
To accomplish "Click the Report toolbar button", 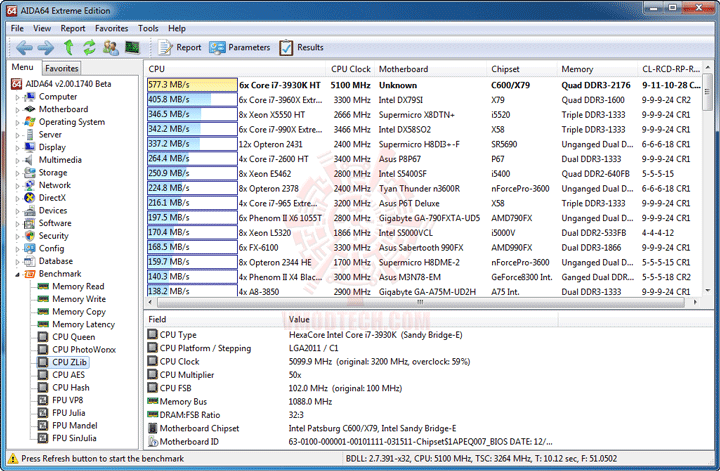I will click(x=180, y=47).
